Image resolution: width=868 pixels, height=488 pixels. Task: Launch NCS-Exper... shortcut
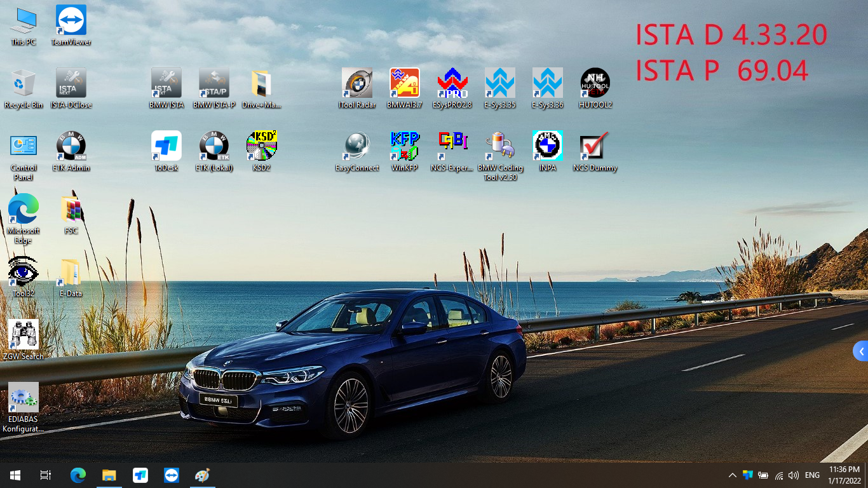452,151
